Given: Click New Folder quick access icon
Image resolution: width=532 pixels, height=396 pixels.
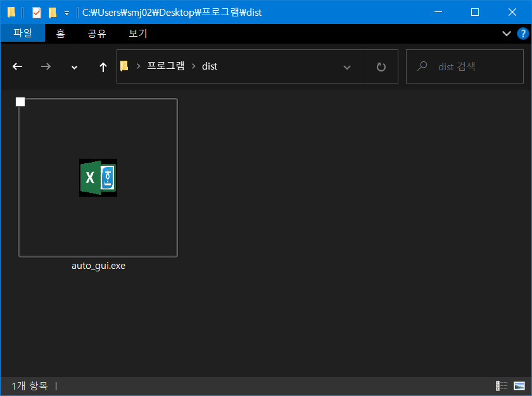Looking at the screenshot, I should 53,13.
